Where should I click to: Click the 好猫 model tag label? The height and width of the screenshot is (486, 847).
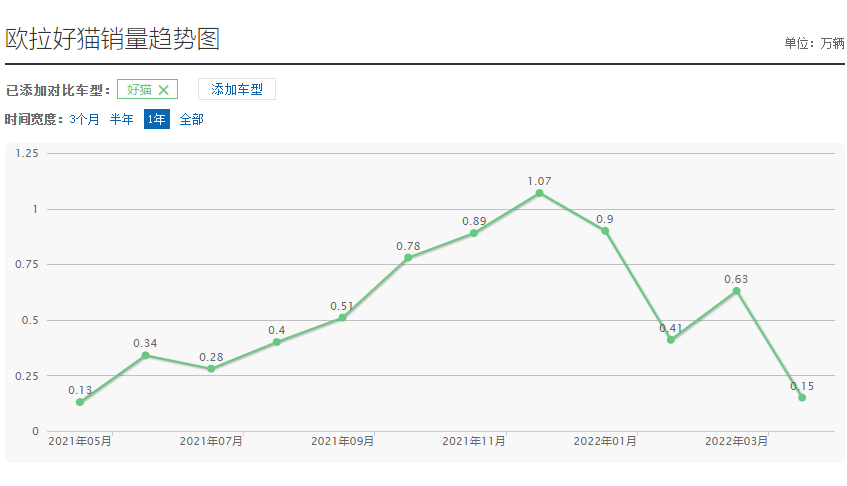139,90
